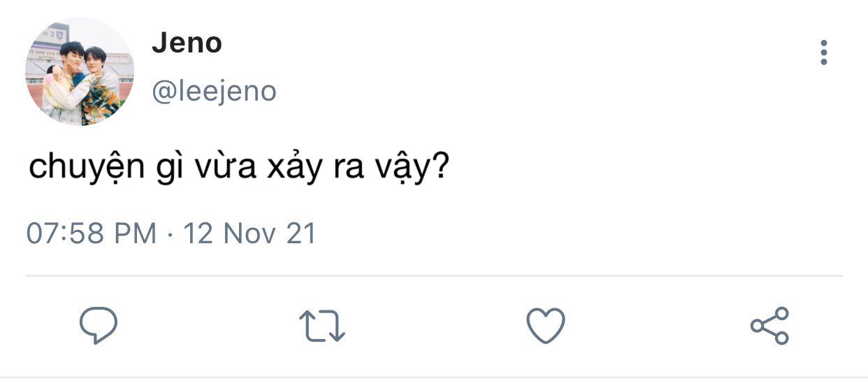
Task: Click "PM" in the tweet timestamp
Action: coord(136,233)
